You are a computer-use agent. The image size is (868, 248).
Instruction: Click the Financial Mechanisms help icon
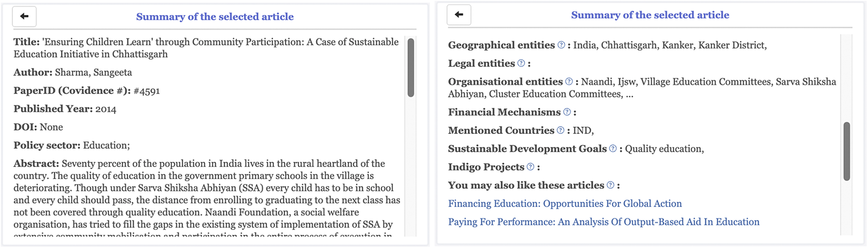pyautogui.click(x=567, y=112)
